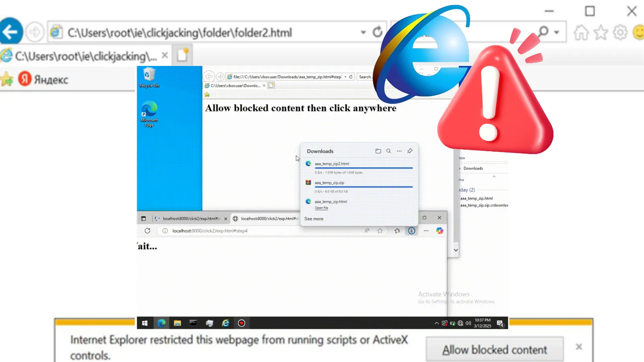Screen dimensions: 644x362
Task: Refresh the folder2.html page in outer IE
Action: (377, 32)
